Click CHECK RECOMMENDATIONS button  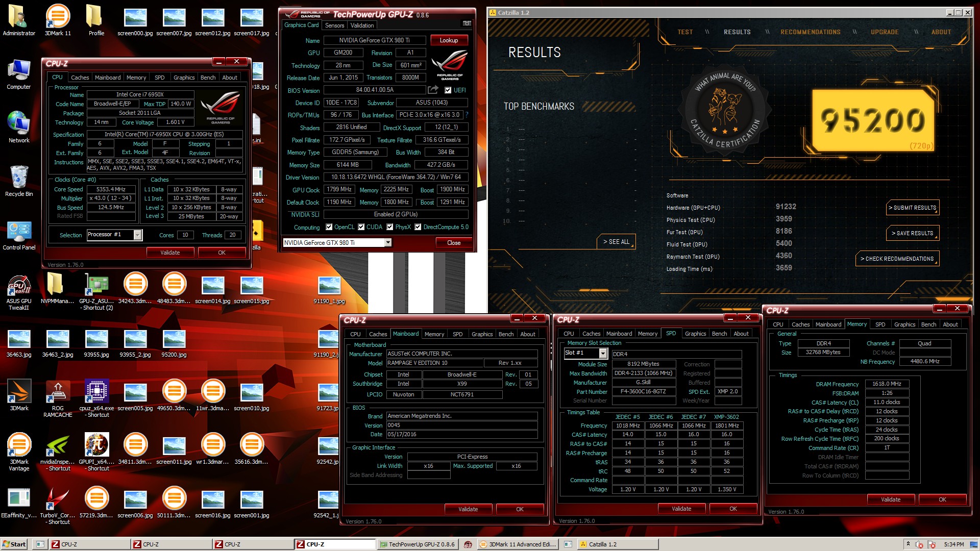(897, 259)
